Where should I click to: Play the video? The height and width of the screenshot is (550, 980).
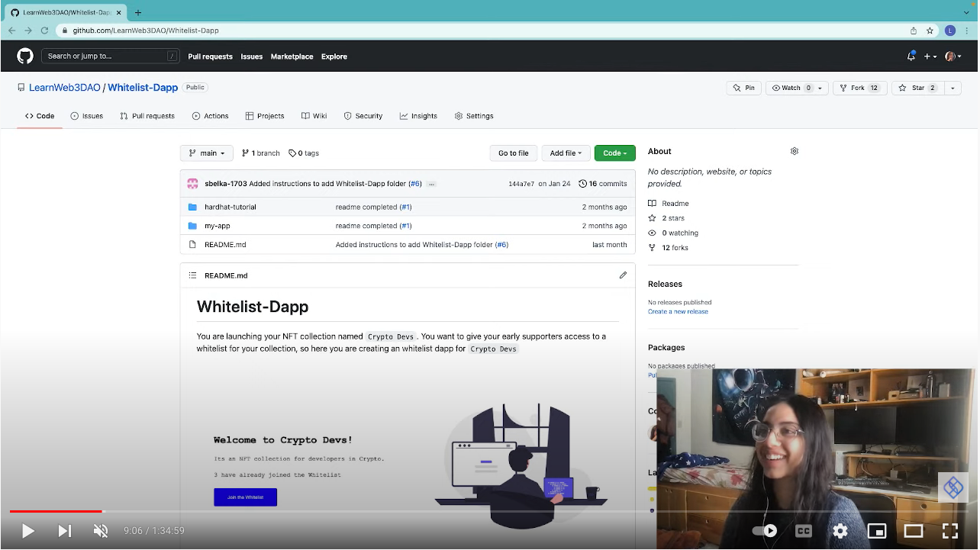(27, 531)
